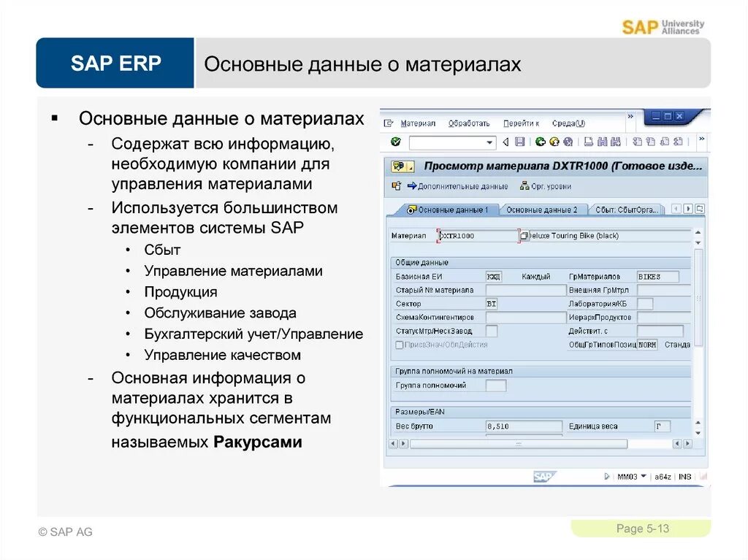Click the Внешняя ГрМтрл field

point(664,290)
